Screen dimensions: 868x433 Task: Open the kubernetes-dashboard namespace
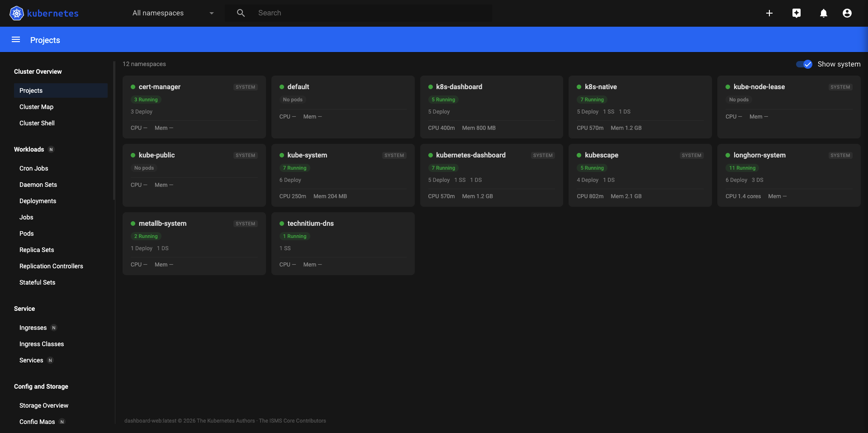tap(492, 175)
